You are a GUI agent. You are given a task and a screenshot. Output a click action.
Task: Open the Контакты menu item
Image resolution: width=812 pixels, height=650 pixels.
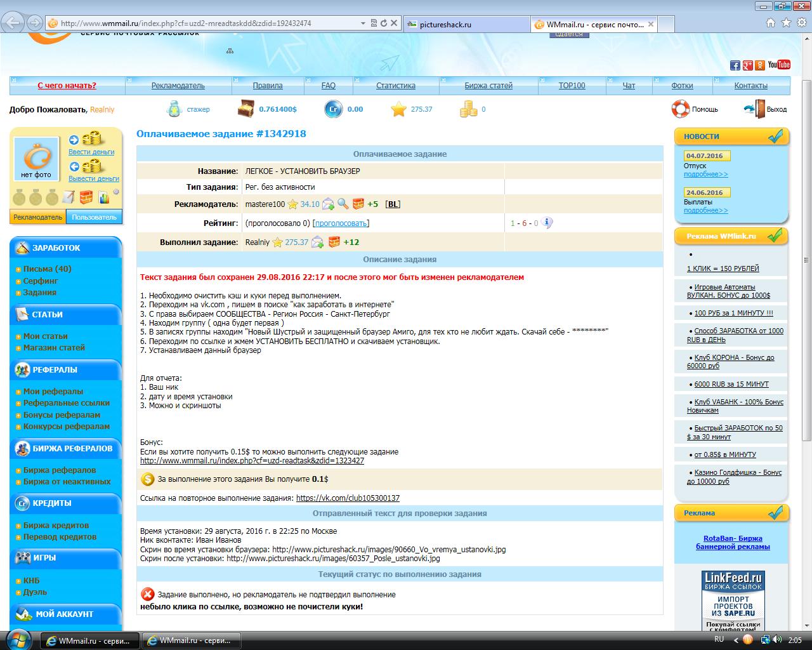(x=750, y=85)
